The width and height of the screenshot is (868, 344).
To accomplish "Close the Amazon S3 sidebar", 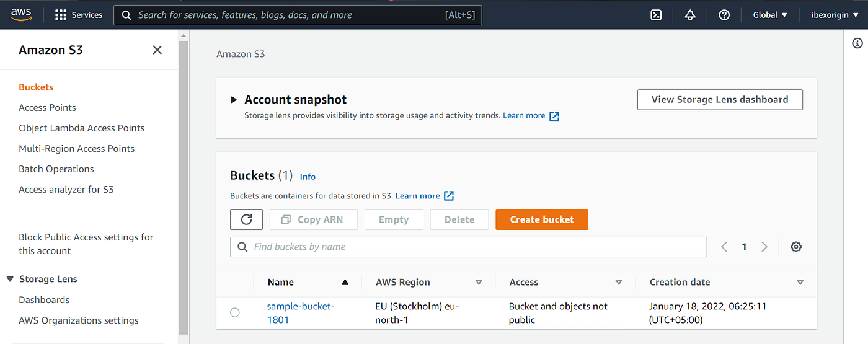I will coord(157,50).
